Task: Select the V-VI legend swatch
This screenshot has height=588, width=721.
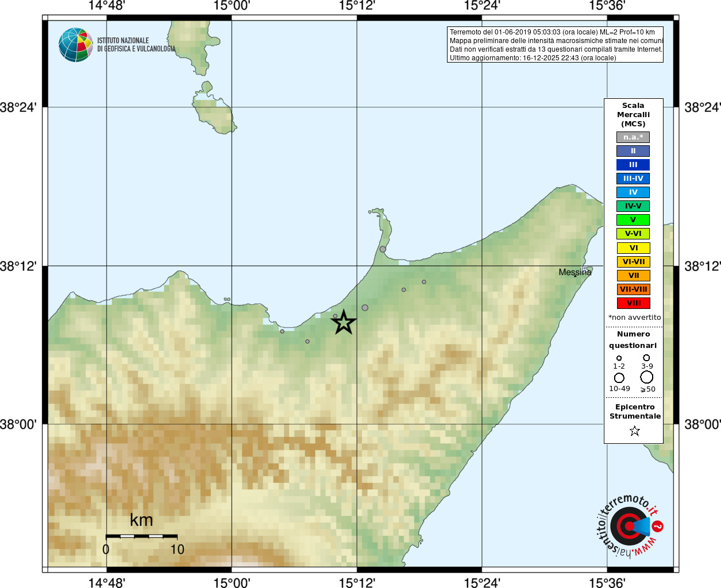Action: (x=633, y=234)
